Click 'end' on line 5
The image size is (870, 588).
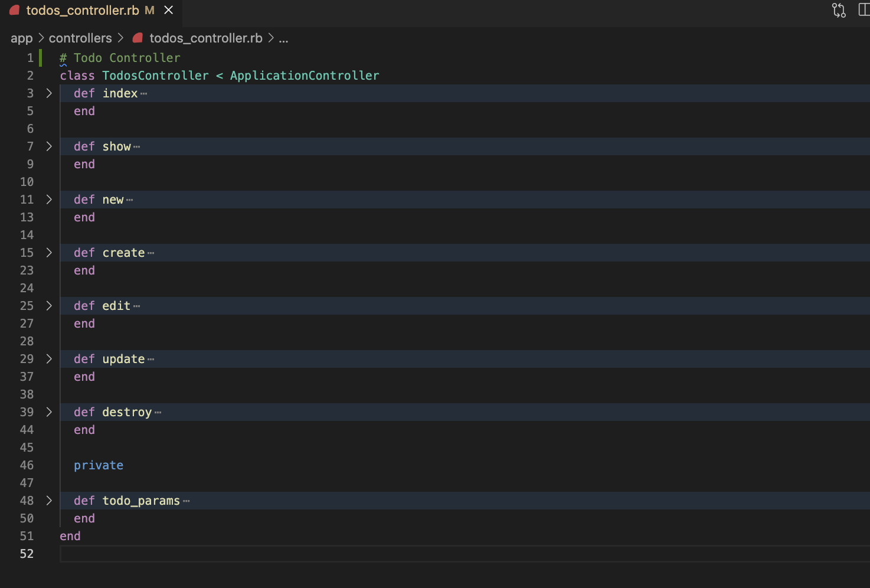coord(84,111)
